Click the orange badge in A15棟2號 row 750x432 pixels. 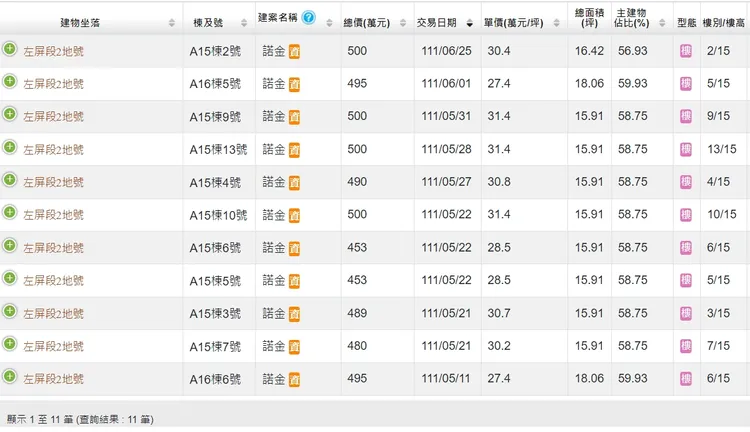point(294,52)
